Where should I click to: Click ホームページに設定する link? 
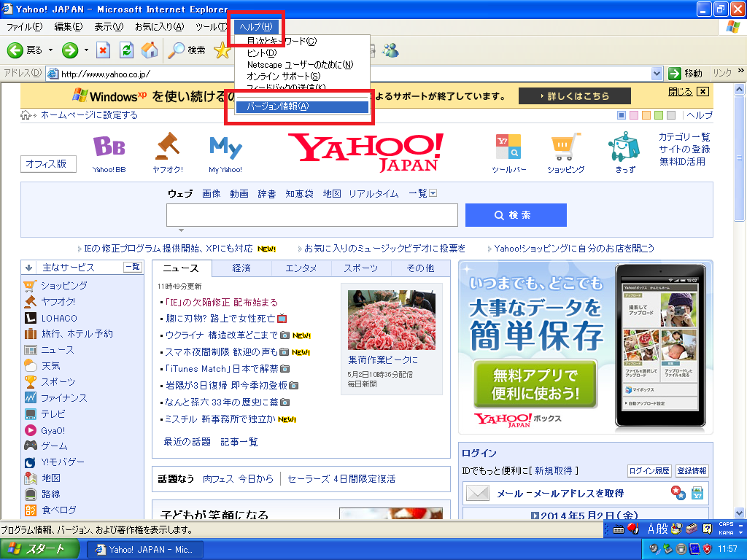[x=89, y=114]
